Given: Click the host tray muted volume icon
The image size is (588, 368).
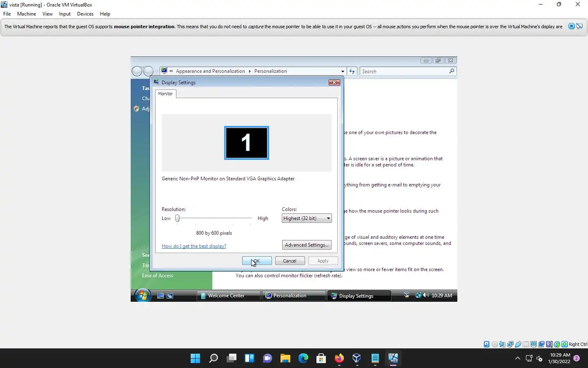Looking at the screenshot, I should [x=539, y=359].
